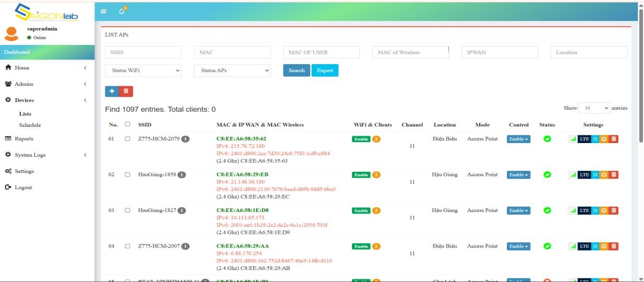The height and width of the screenshot is (282, 644).
Task: Open the notifications bell
Action: coord(122,11)
